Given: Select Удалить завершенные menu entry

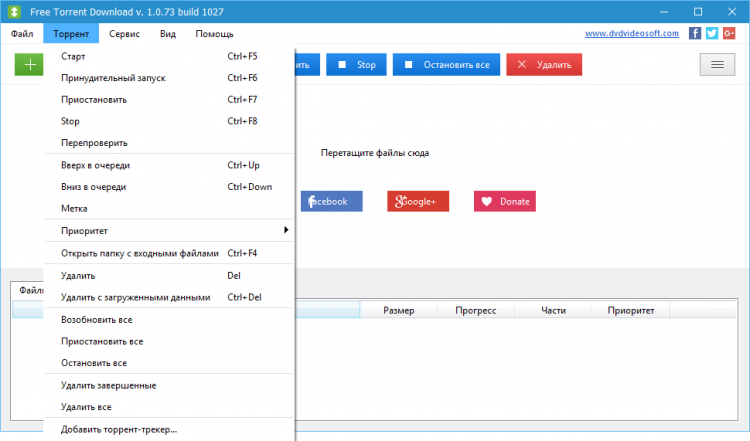Looking at the screenshot, I should pos(169,385).
